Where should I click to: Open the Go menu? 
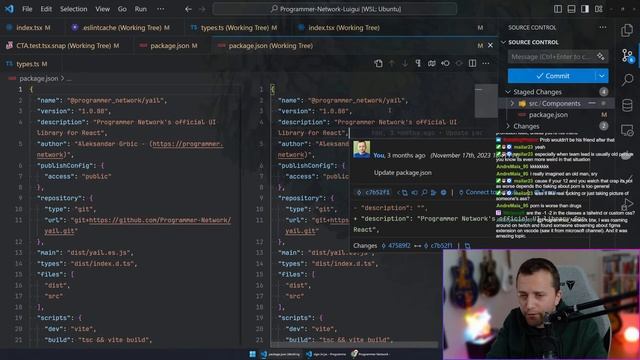click(x=122, y=9)
